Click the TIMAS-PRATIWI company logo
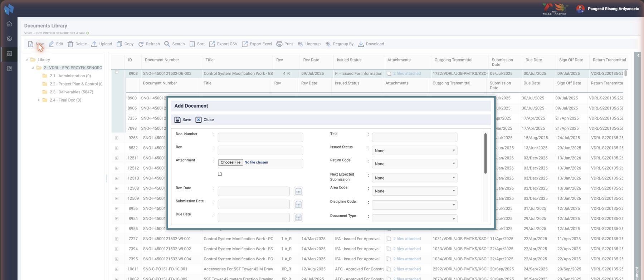 (555, 9)
